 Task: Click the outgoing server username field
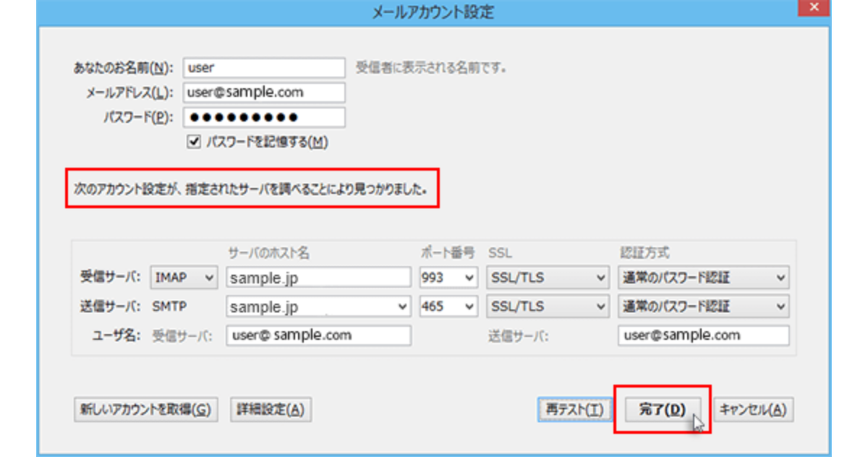pyautogui.click(x=702, y=336)
